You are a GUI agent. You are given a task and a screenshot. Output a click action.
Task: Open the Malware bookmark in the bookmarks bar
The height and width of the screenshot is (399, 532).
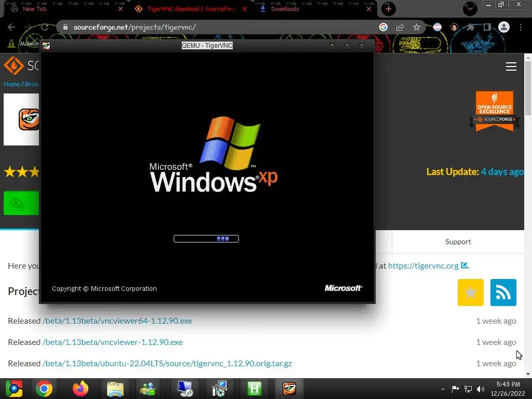[23, 44]
